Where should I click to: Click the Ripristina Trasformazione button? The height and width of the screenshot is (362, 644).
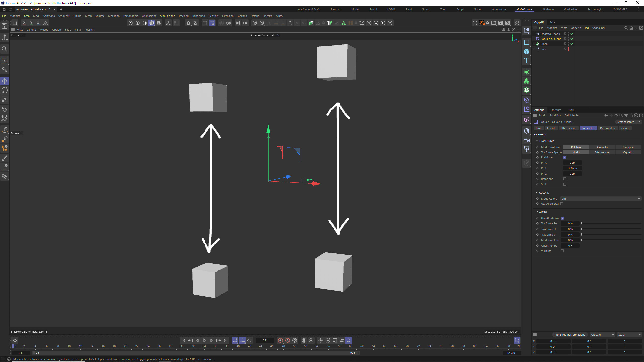[x=570, y=335]
